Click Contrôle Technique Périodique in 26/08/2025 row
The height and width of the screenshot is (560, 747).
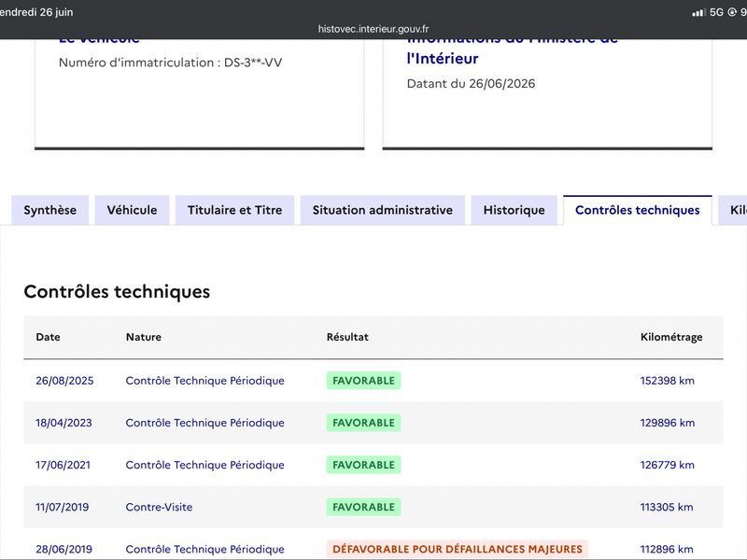point(204,381)
